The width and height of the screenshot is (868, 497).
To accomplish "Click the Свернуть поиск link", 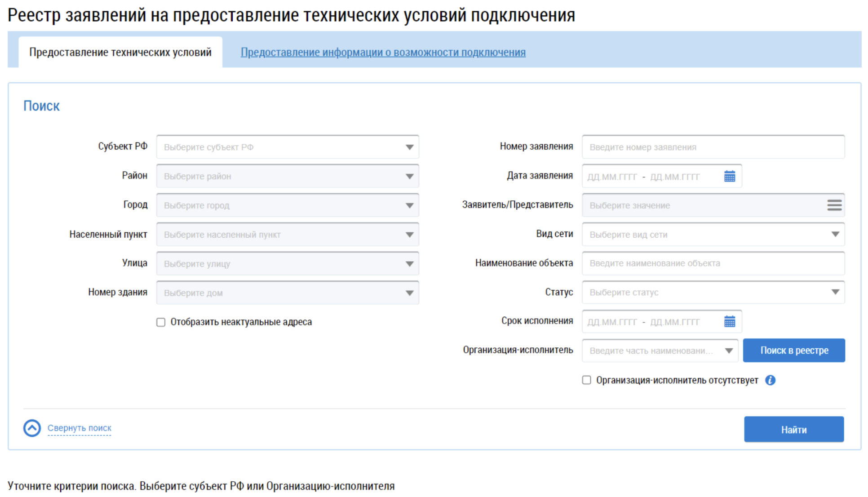I will tap(80, 428).
